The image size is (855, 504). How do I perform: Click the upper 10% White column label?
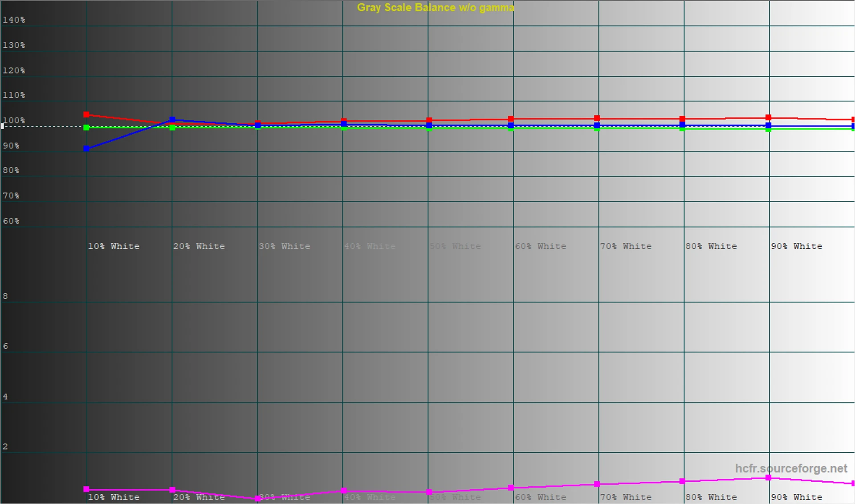click(x=114, y=246)
